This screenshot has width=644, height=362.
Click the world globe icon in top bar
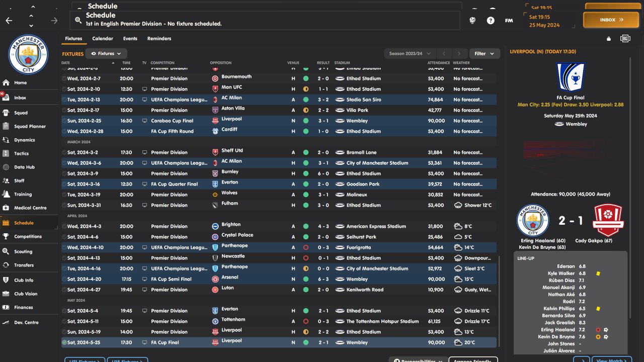tap(472, 21)
